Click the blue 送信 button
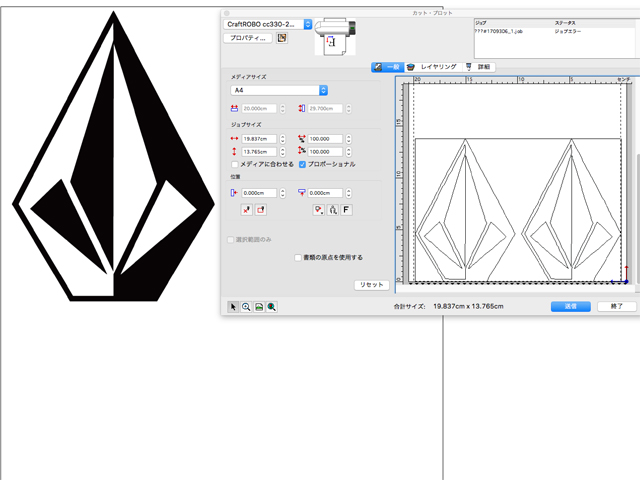Viewport: 640px width, 480px height. pyautogui.click(x=571, y=307)
